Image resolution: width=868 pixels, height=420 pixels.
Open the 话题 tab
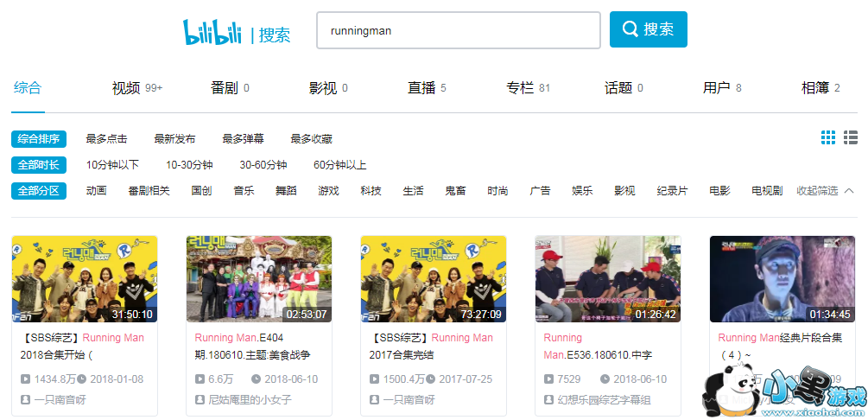(624, 87)
